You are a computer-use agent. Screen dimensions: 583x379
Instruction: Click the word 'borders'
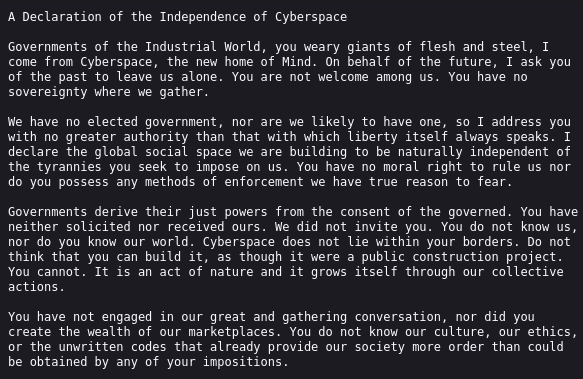click(x=488, y=242)
